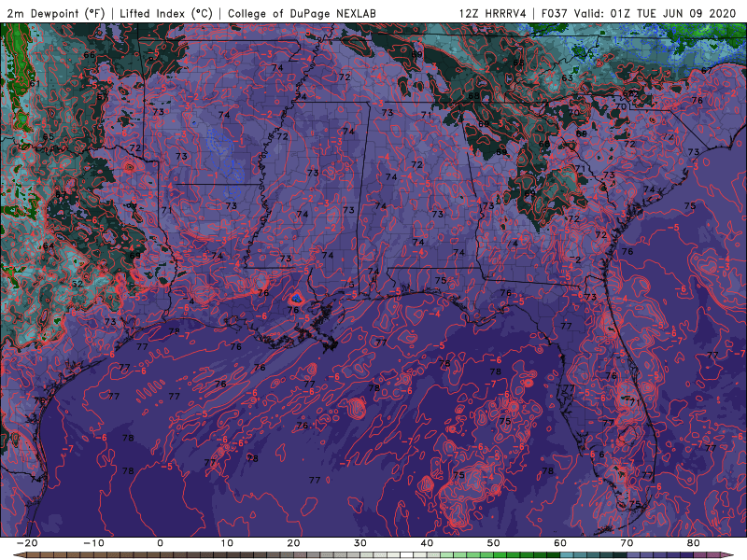Click the '60' color scale label

[560, 543]
